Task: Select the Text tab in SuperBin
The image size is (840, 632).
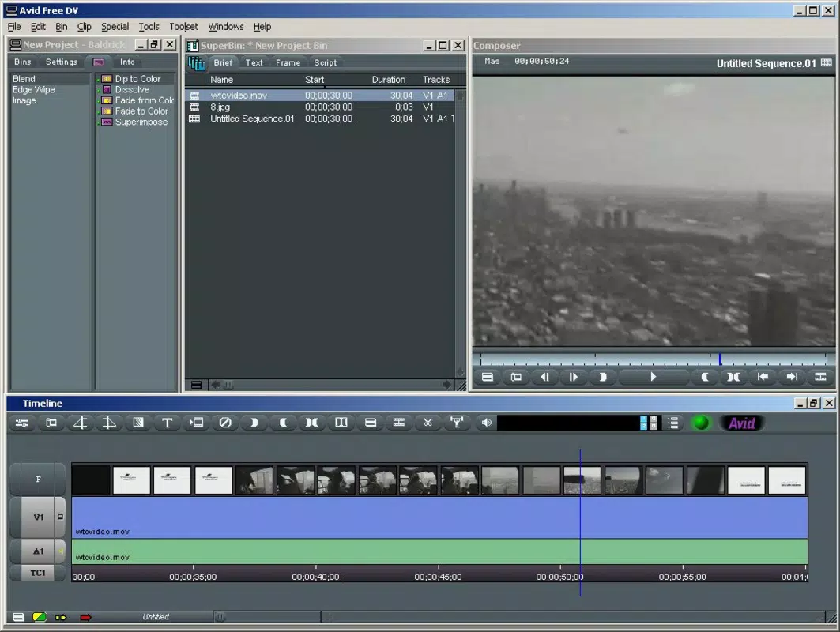Action: [x=254, y=62]
